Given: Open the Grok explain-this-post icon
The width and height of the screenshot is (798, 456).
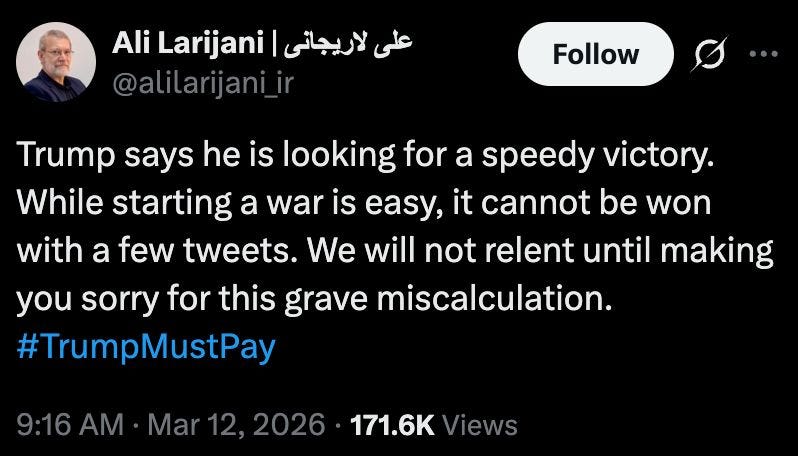Looking at the screenshot, I should 709,54.
